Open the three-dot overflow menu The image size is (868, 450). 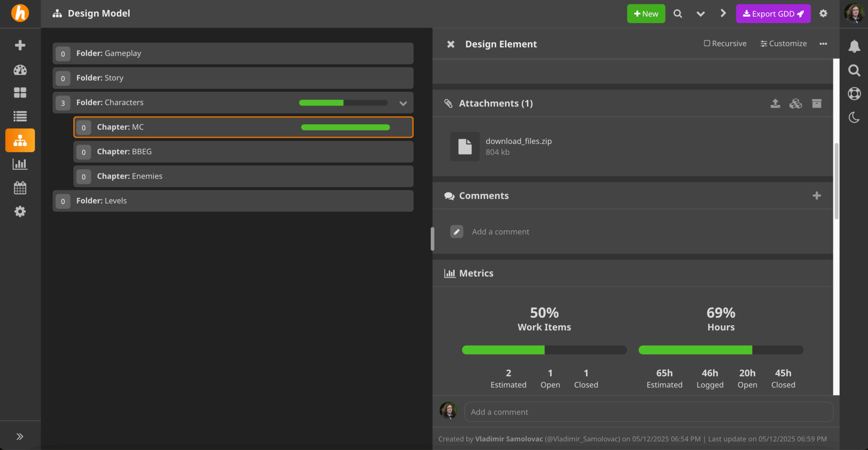pos(824,44)
